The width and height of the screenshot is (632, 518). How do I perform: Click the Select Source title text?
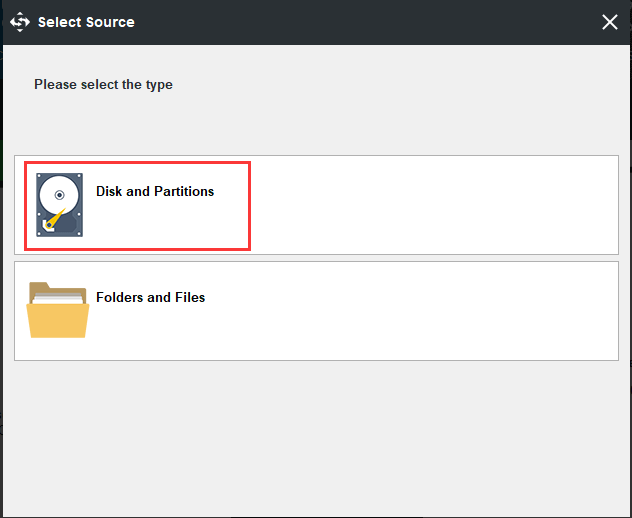[x=86, y=22]
